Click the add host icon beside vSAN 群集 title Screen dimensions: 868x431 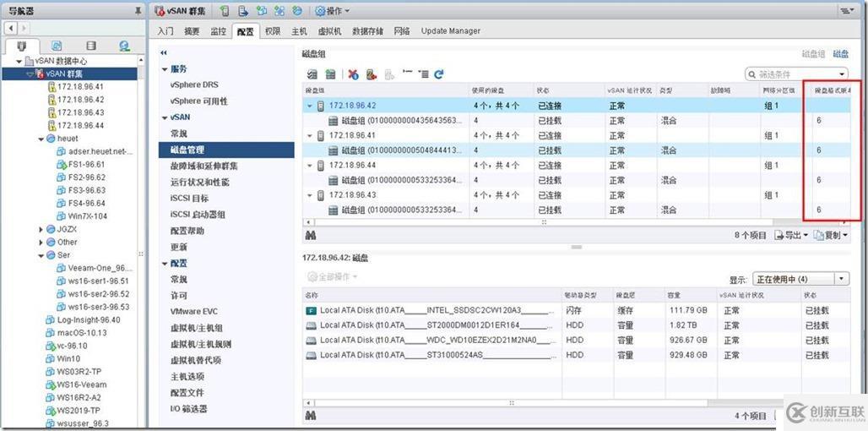pyautogui.click(x=224, y=11)
